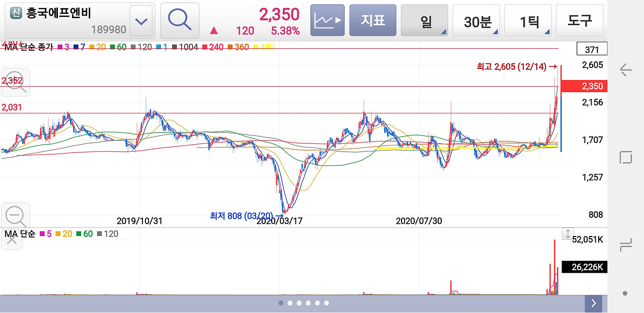Click the 흥국에프엔비 stock name field
Image resolution: width=644 pixels, height=313 pixels.
[59, 14]
